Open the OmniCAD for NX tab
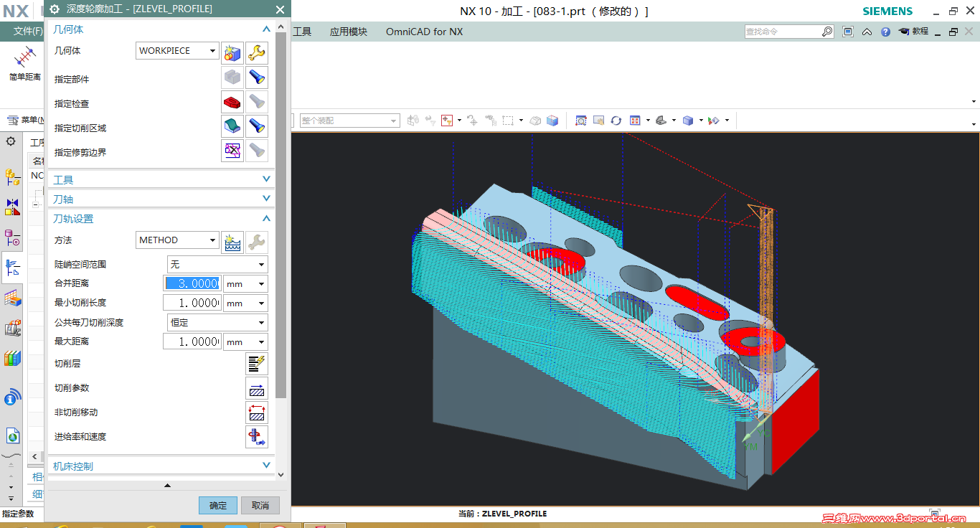Viewport: 980px width, 528px height. (x=424, y=32)
